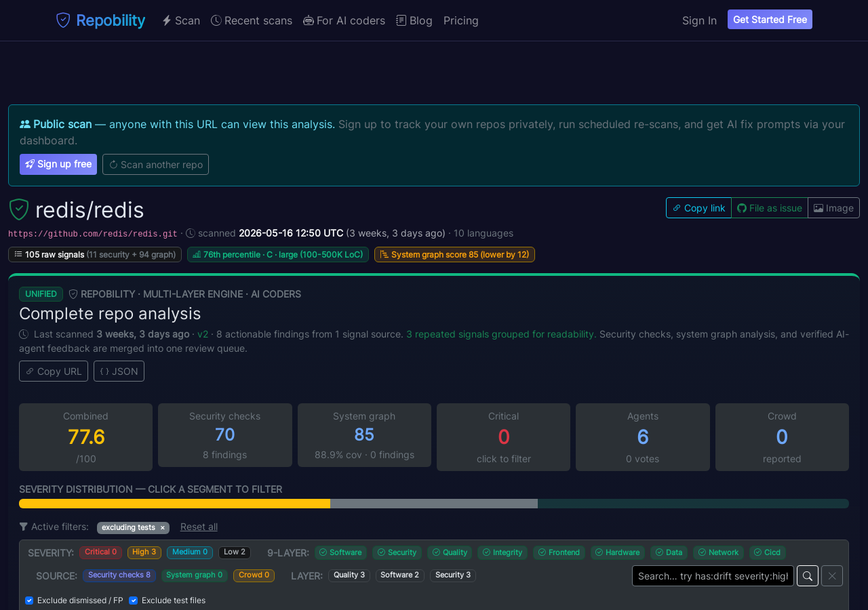Click the 105 raw signals badge

click(95, 255)
